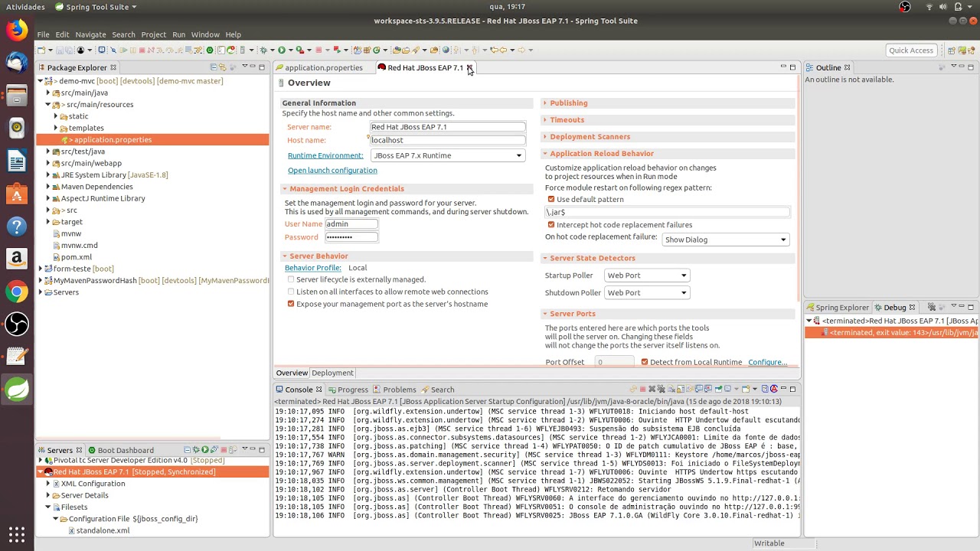Click the User Name input field
Image resolution: width=980 pixels, height=551 pixels.
click(x=351, y=224)
